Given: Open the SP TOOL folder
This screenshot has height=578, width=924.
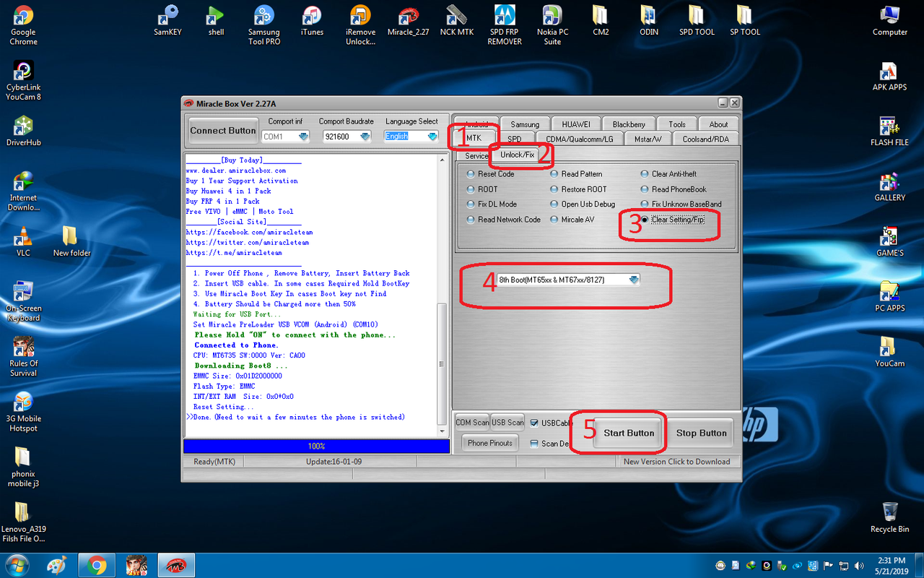Looking at the screenshot, I should pyautogui.click(x=745, y=20).
